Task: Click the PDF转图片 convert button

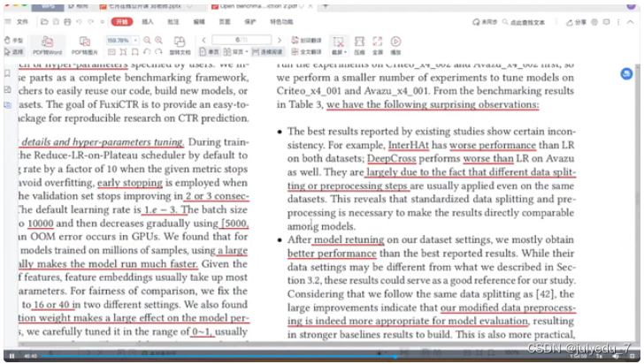Action: 85,46
